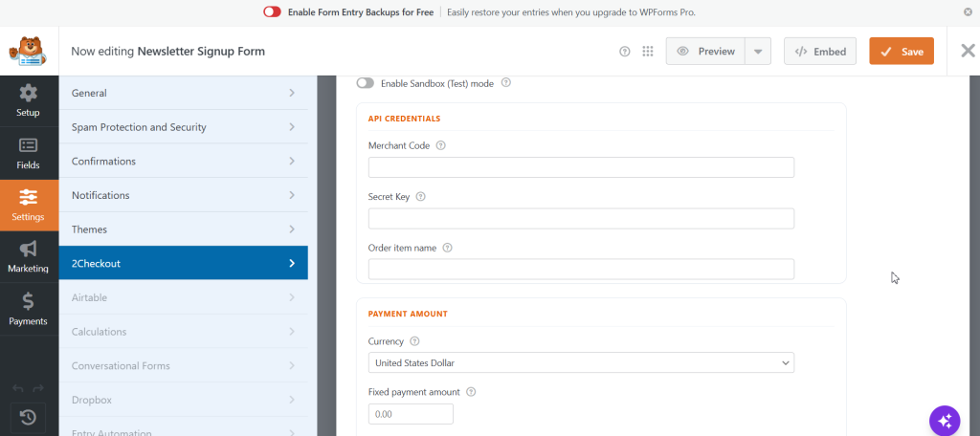Viewport: 980px width, 436px height.
Task: Open General settings section
Action: [183, 93]
